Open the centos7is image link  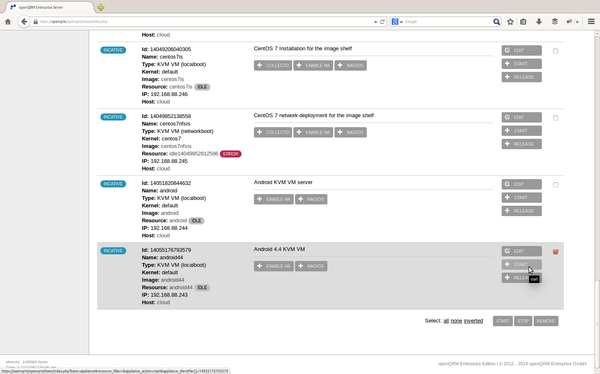172,79
